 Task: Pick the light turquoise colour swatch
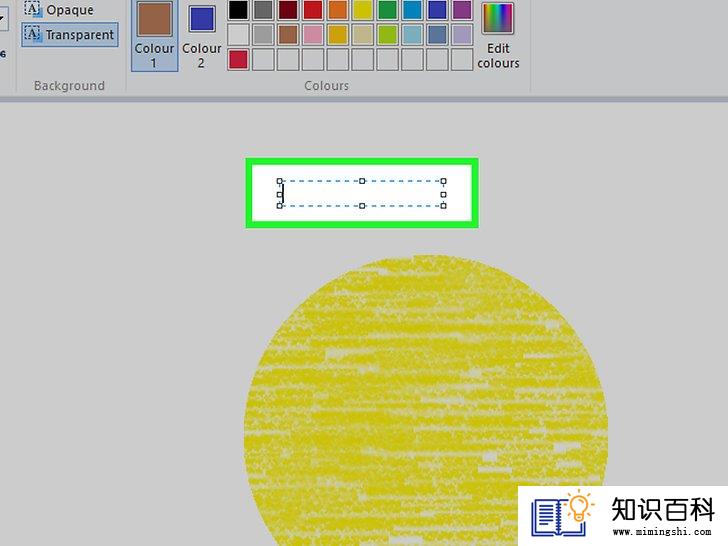click(412, 35)
